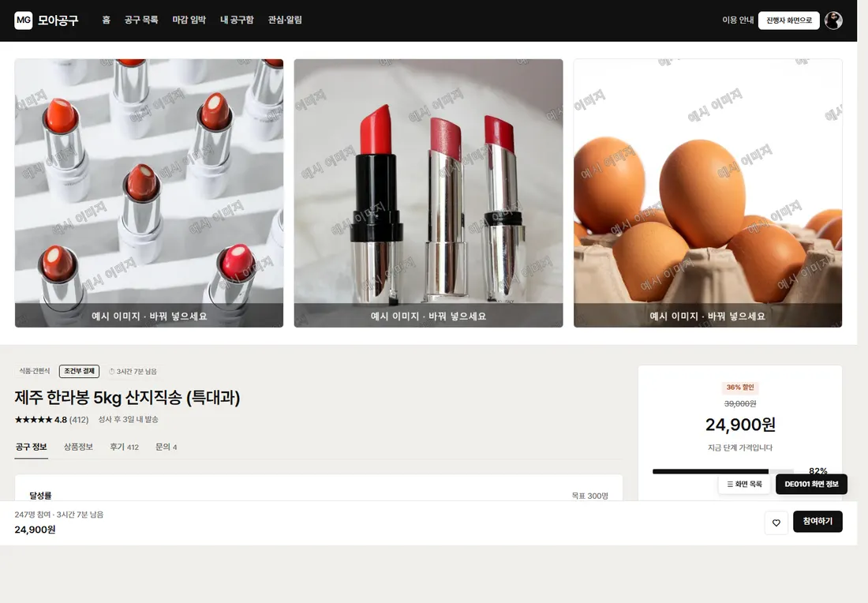Click the 진행자 화면으로 button

pyautogui.click(x=789, y=21)
